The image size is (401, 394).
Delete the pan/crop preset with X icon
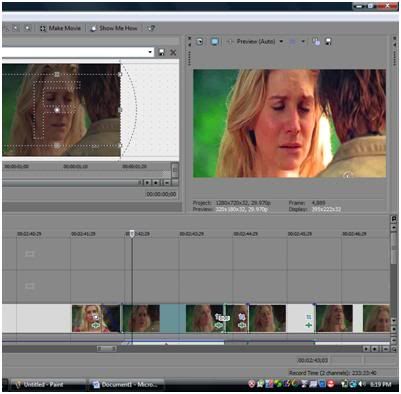pos(173,52)
